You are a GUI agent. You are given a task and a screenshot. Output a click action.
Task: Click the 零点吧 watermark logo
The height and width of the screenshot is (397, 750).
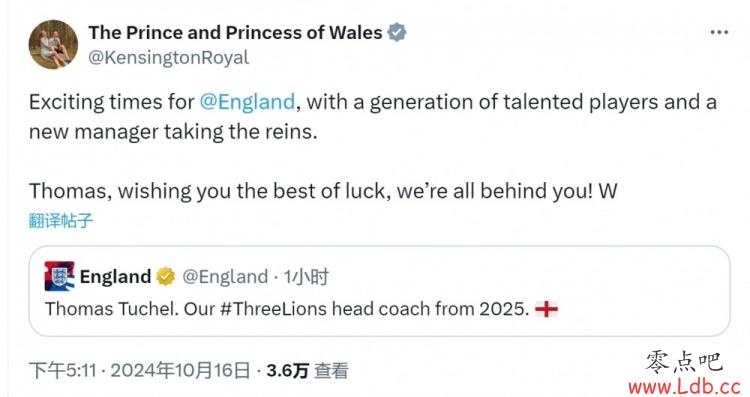tap(684, 362)
